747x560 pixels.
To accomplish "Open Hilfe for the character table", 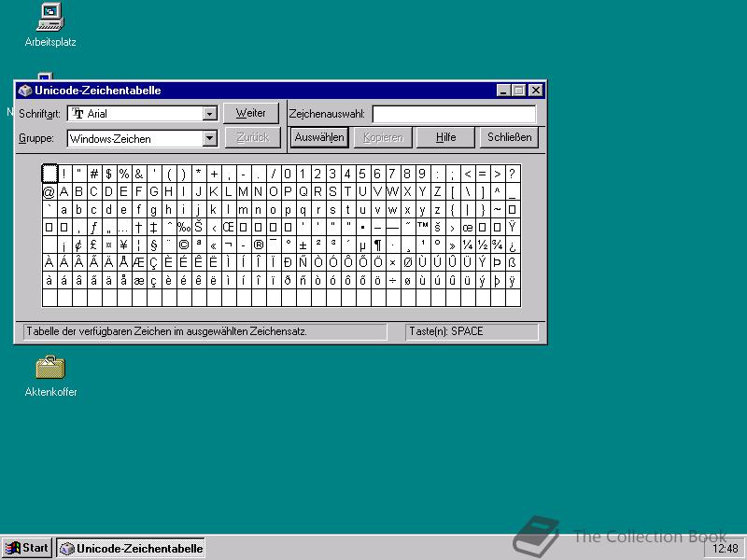I will (445, 137).
